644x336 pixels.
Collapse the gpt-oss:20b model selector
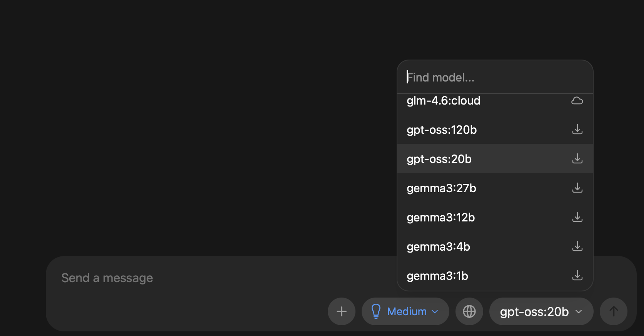point(541,311)
